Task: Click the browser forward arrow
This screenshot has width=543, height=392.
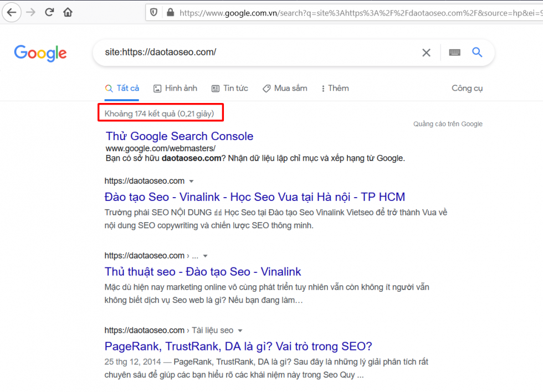Action: [31, 12]
